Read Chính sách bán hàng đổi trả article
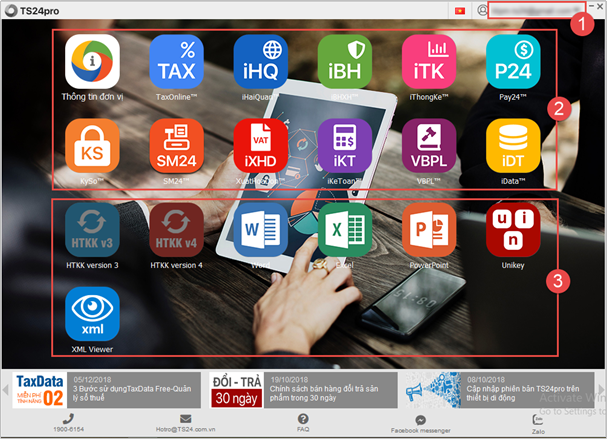Image resolution: width=607 pixels, height=439 pixels. (331, 390)
